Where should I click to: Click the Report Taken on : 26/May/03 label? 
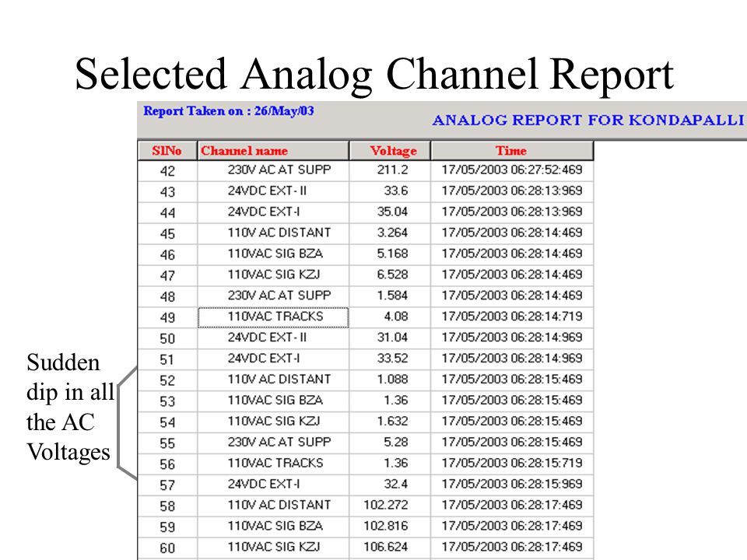tap(229, 111)
